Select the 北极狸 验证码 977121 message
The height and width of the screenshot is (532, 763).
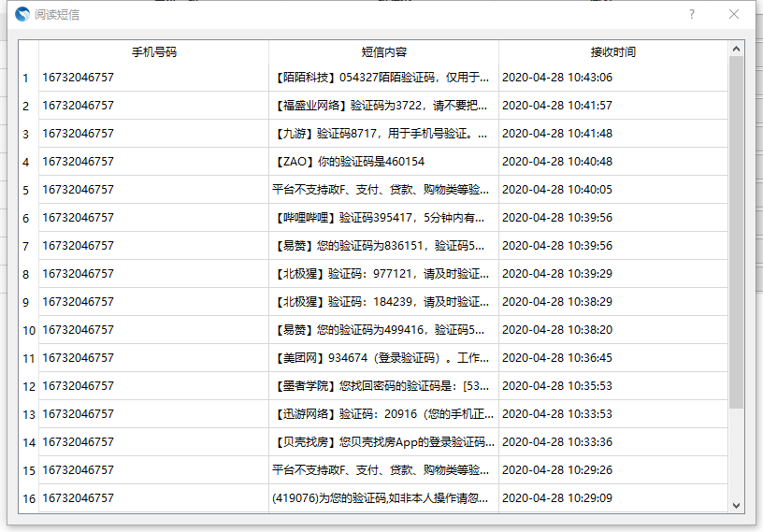point(383,274)
